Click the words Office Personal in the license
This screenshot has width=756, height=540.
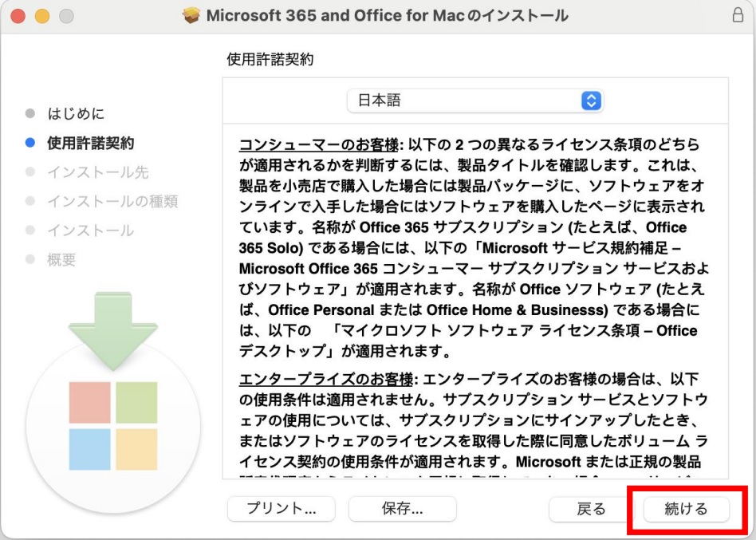321,309
